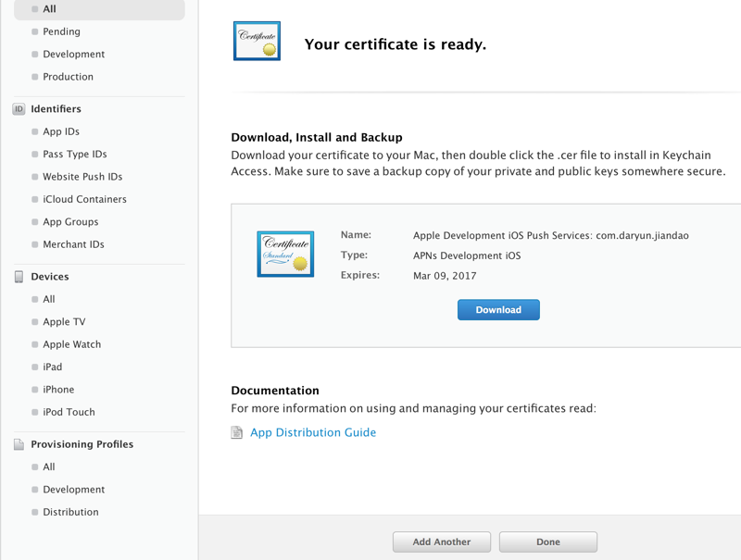Click Add Another certificate button
The height and width of the screenshot is (560, 741).
click(442, 541)
